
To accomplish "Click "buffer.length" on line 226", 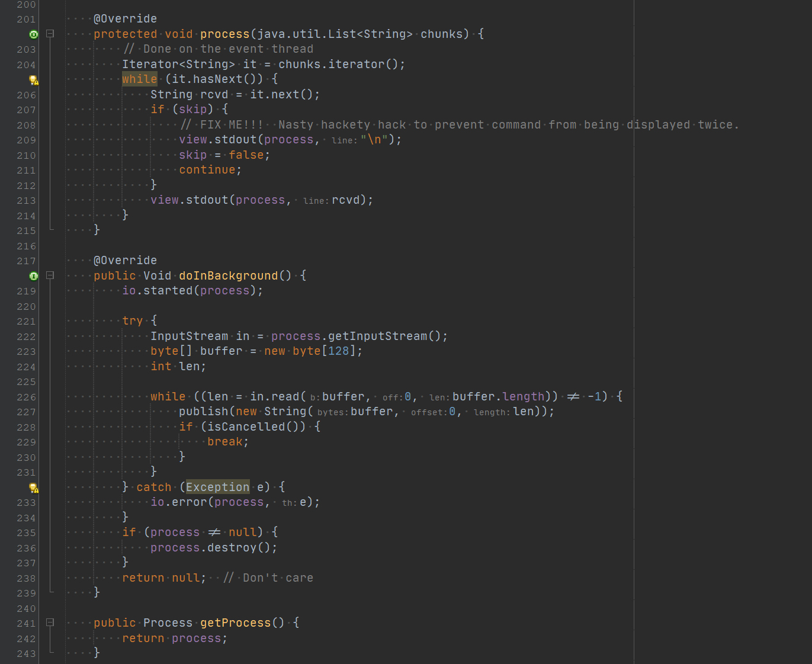I will point(499,397).
